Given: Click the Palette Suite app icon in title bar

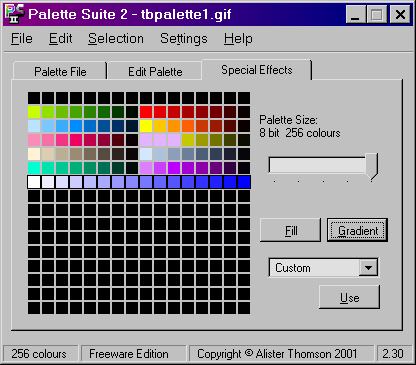Looking at the screenshot, I should point(14,14).
